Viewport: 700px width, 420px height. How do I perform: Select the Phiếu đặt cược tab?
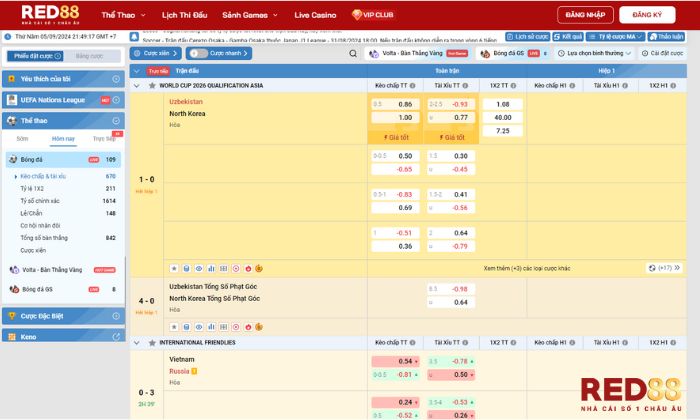coord(35,56)
